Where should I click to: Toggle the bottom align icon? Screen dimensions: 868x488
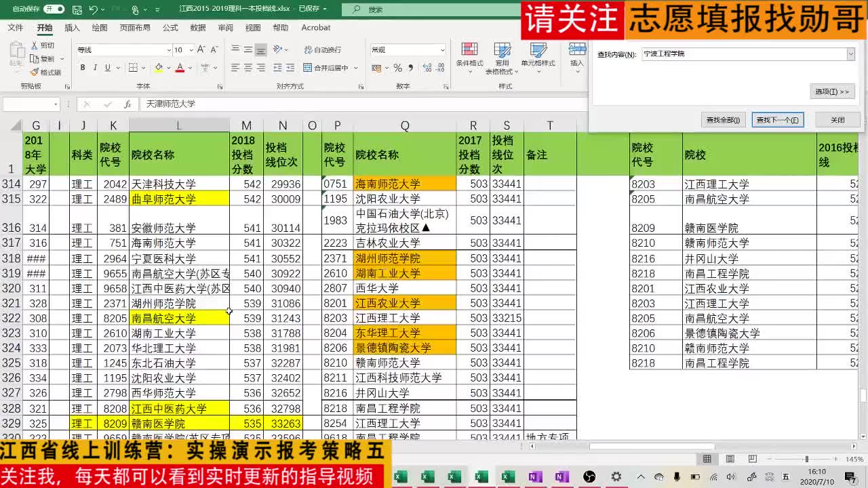(260, 49)
